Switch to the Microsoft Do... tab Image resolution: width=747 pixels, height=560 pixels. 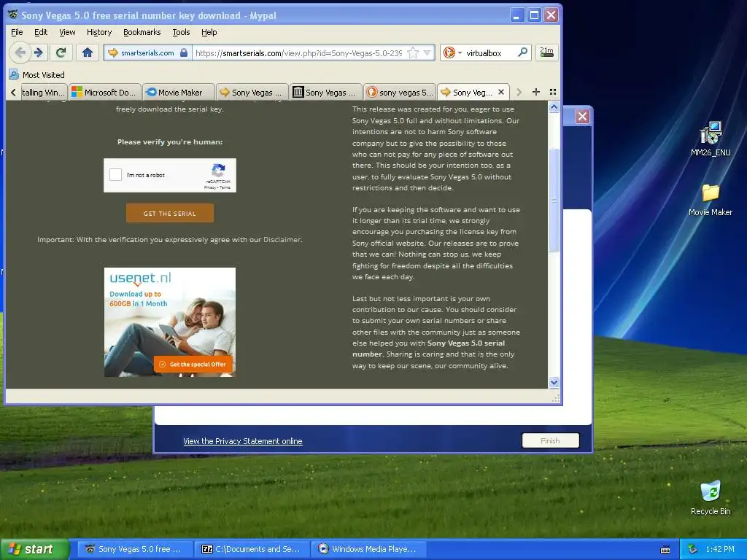coord(105,93)
